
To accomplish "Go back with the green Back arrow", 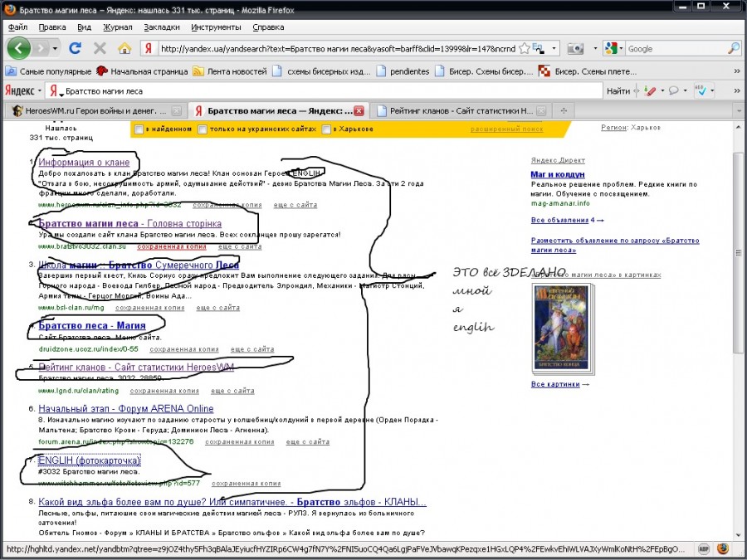I will (19, 48).
